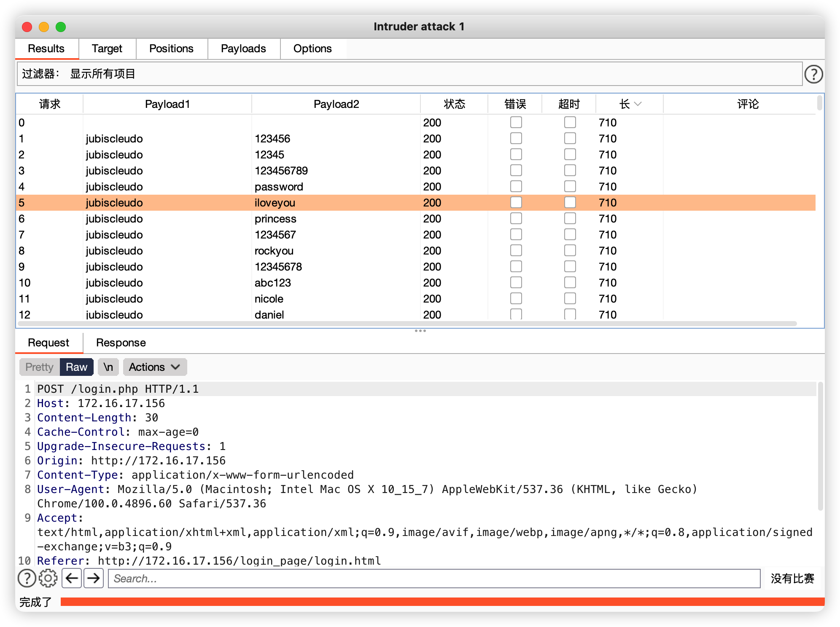The image size is (840, 627).
Task: Toggle error checkbox for request 8 rockyou
Action: (x=516, y=251)
